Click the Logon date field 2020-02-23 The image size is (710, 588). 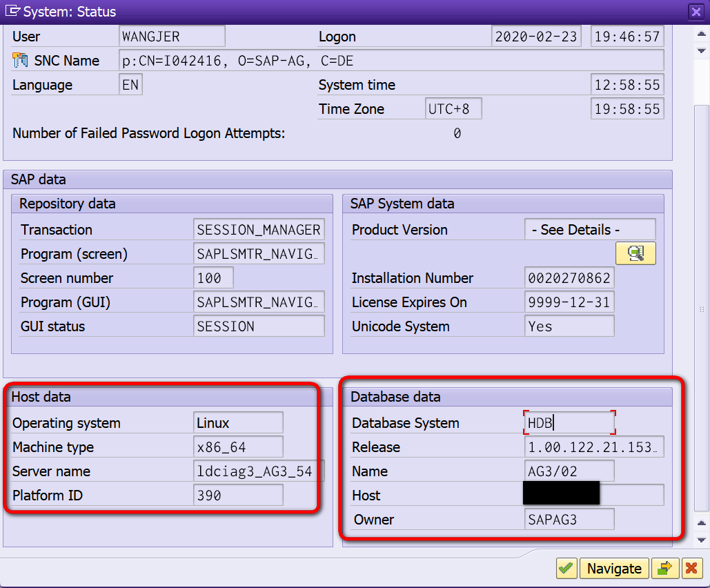point(536,37)
